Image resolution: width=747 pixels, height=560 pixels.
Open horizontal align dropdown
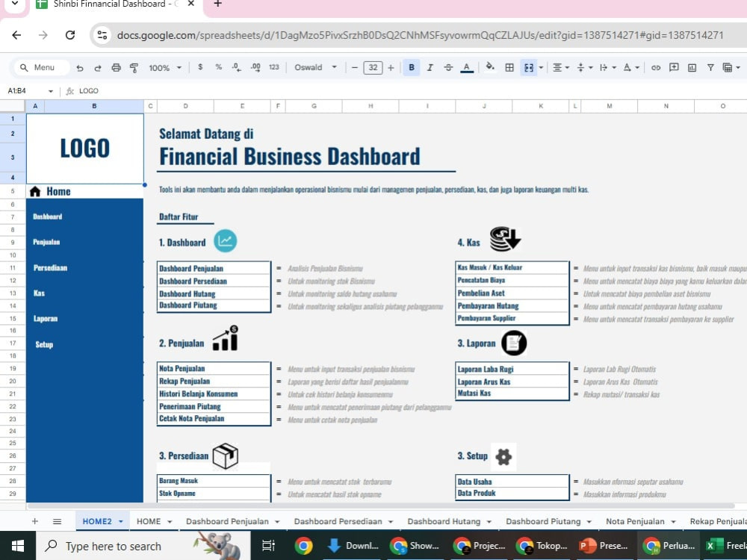(561, 68)
